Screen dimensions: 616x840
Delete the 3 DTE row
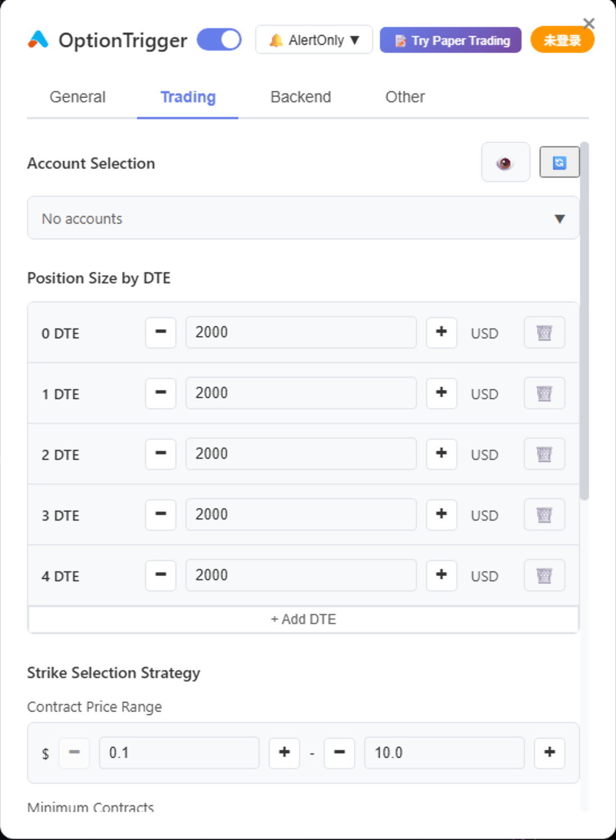[544, 514]
